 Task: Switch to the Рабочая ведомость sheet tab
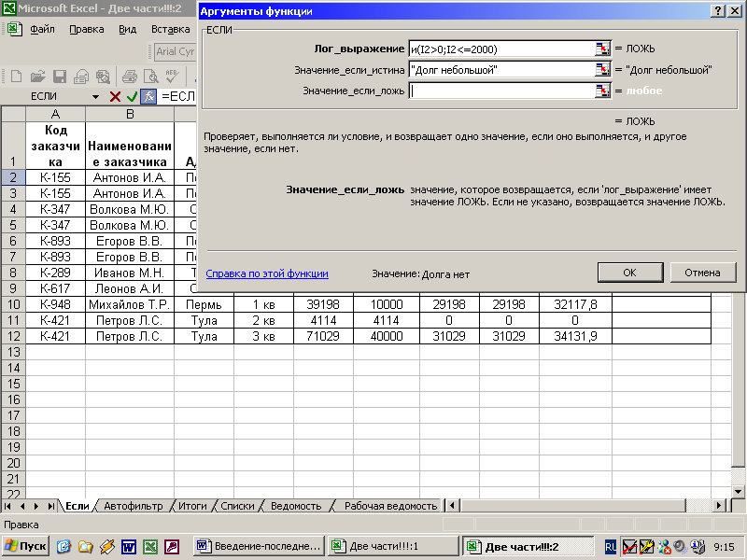click(390, 506)
